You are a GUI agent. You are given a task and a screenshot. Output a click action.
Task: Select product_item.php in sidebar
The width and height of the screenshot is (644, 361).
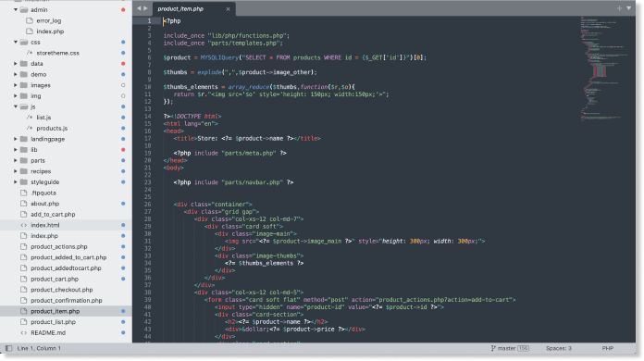pos(55,311)
